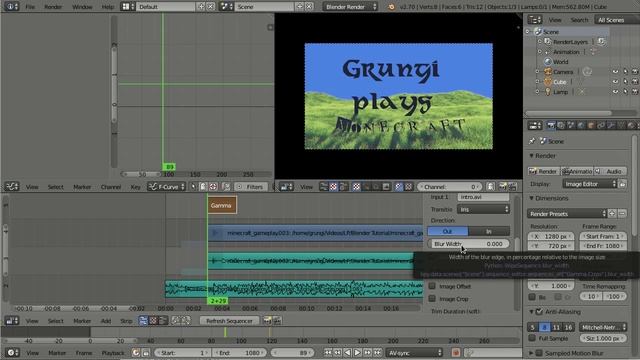This screenshot has height=360, width=640.
Task: Toggle Lamp visibility eye in outliner
Action: click(615, 92)
